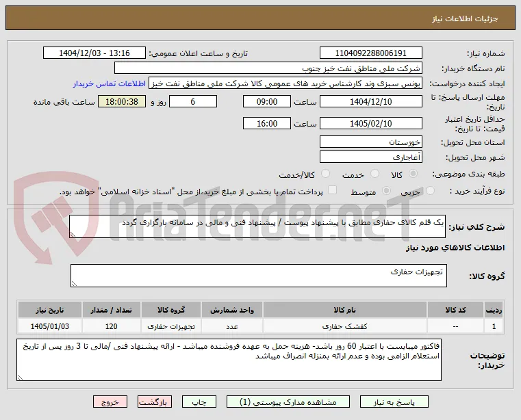Click the نام دستگاه خریدار field
The width and height of the screenshot is (521, 420).
[268, 68]
